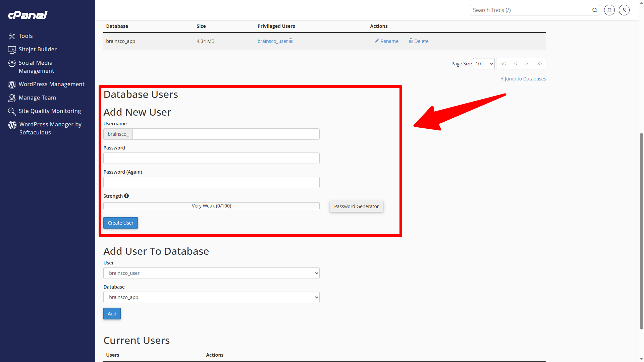Open the user account menu icon
This screenshot has width=644, height=362.
624,10
